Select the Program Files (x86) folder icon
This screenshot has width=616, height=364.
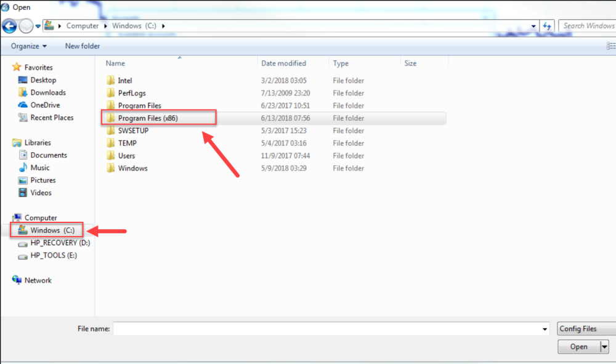[111, 118]
